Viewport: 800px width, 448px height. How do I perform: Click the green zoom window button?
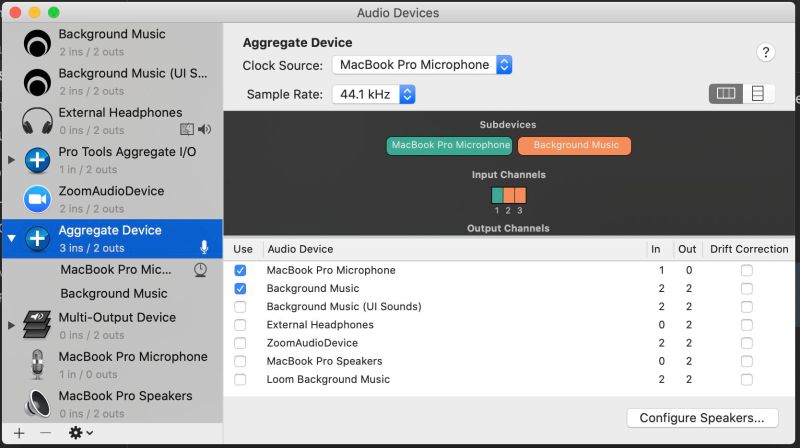tap(54, 12)
